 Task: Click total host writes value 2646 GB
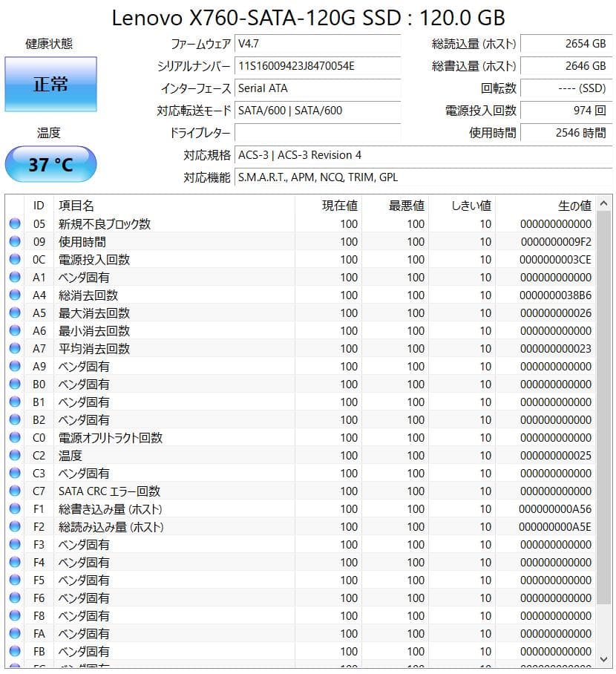coord(566,66)
